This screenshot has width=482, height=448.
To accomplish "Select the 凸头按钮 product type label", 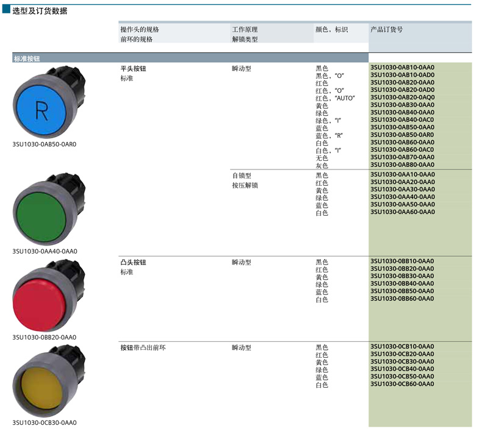I will tap(133, 263).
